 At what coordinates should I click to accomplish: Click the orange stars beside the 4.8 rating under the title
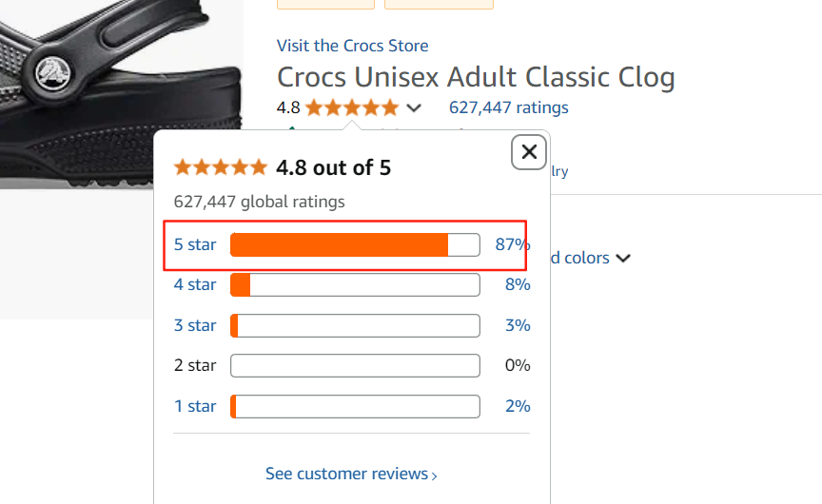click(352, 107)
